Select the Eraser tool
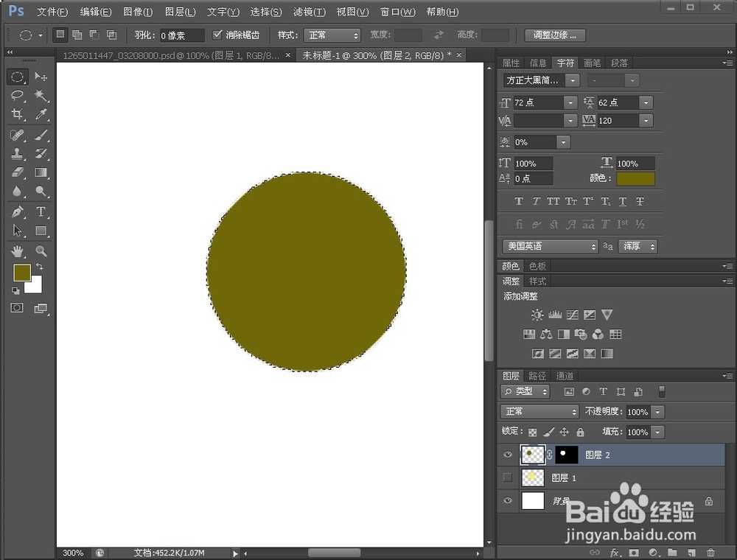Viewport: 737px width, 560px height. coord(18,172)
